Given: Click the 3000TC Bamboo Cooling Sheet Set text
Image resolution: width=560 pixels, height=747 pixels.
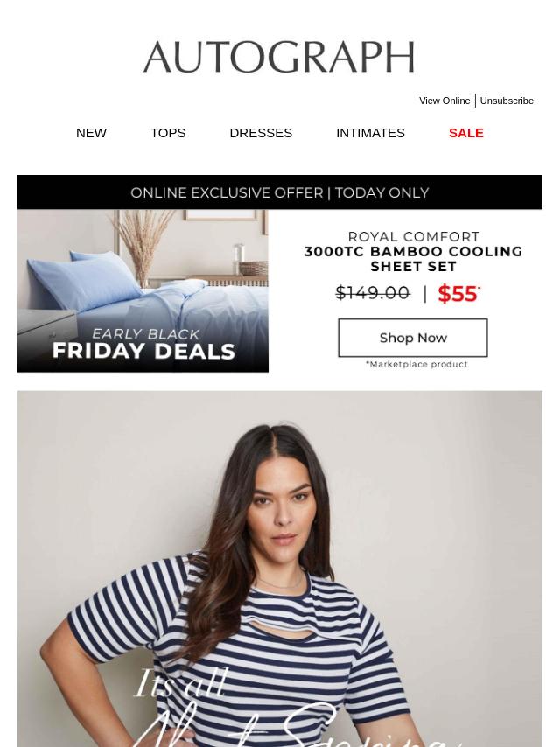Looking at the screenshot, I should click(413, 259).
